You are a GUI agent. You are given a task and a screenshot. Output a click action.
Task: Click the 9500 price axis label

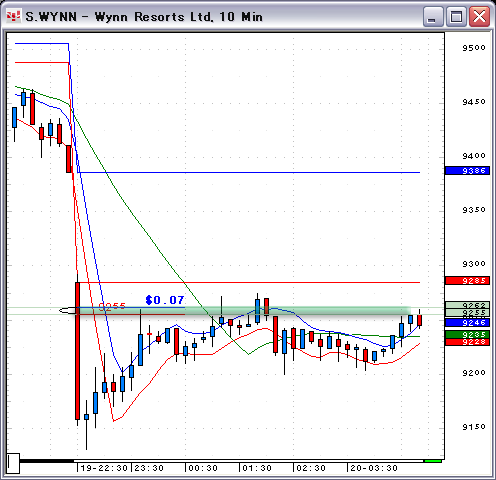(474, 48)
